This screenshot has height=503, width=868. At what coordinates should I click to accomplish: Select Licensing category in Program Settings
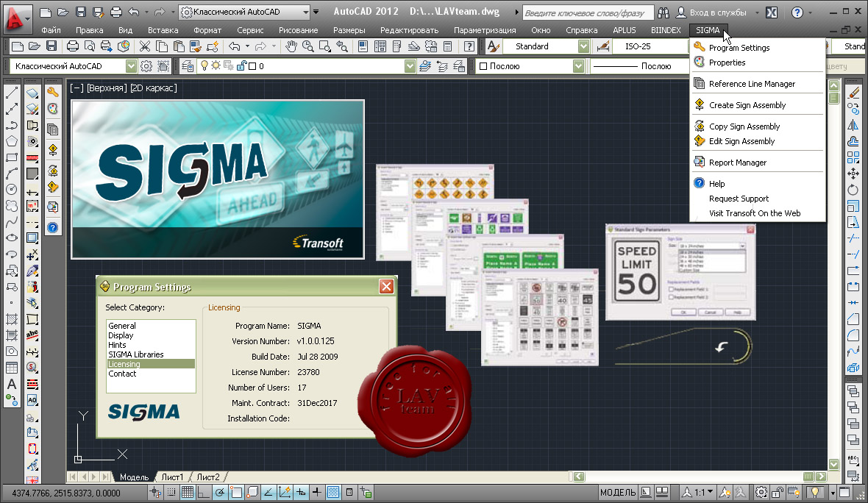click(151, 364)
